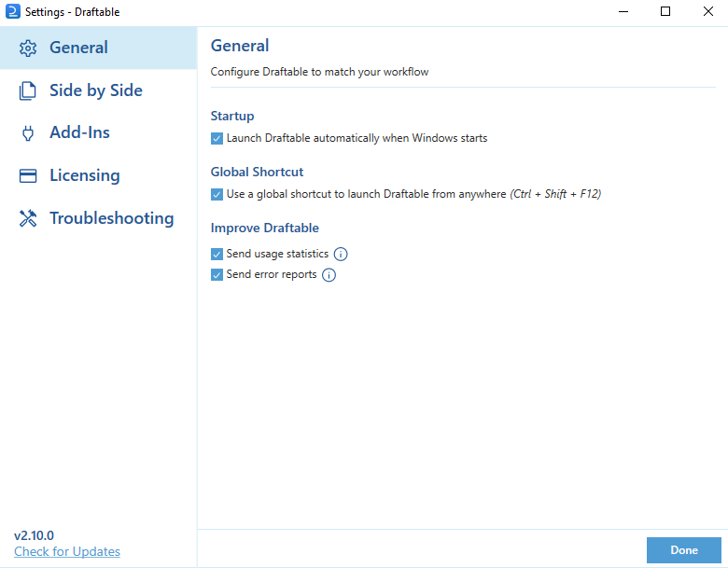Click the General gear icon in sidebar
The width and height of the screenshot is (728, 568).
[28, 48]
